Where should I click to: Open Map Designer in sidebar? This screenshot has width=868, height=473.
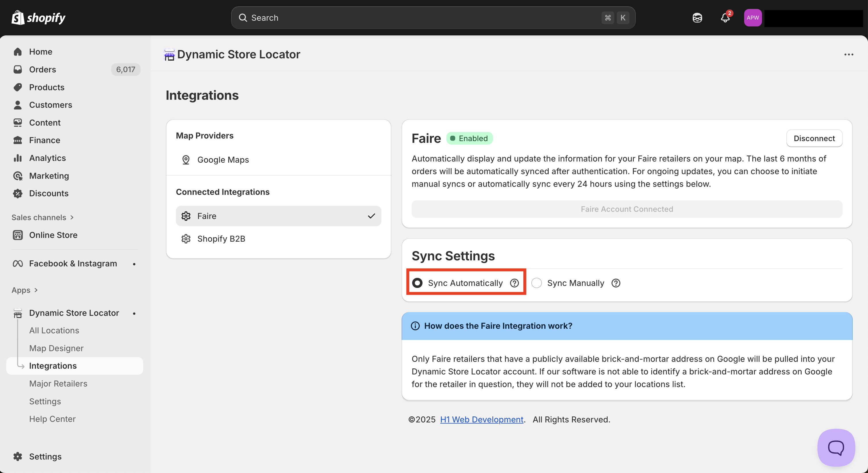pos(56,348)
